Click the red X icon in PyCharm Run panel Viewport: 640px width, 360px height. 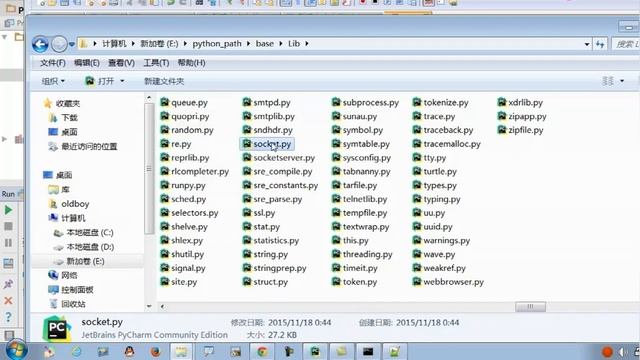coord(8,301)
